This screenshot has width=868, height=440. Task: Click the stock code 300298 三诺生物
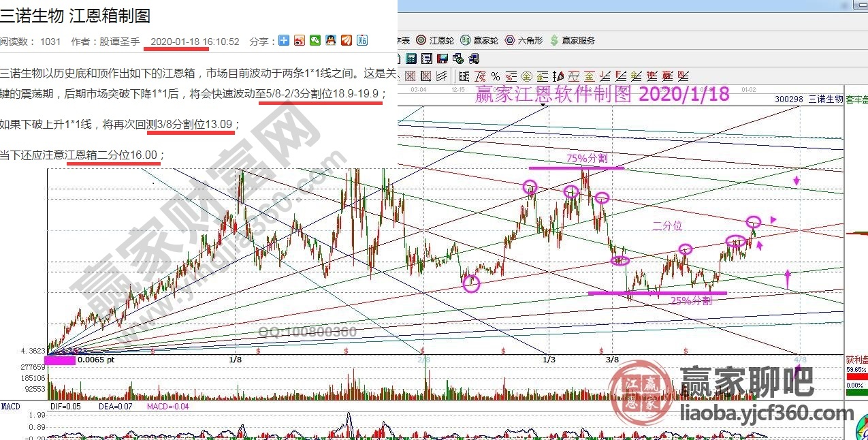click(x=808, y=99)
